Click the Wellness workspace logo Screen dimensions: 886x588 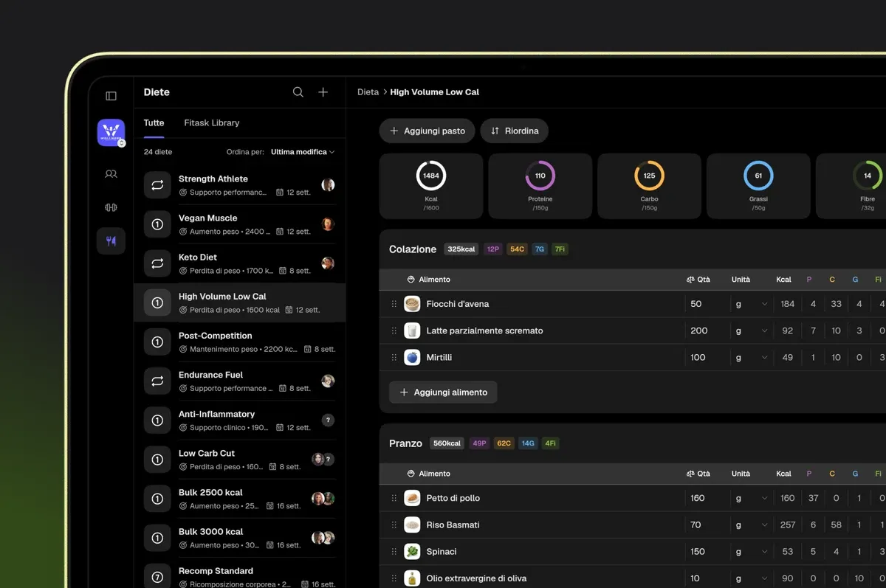(111, 133)
